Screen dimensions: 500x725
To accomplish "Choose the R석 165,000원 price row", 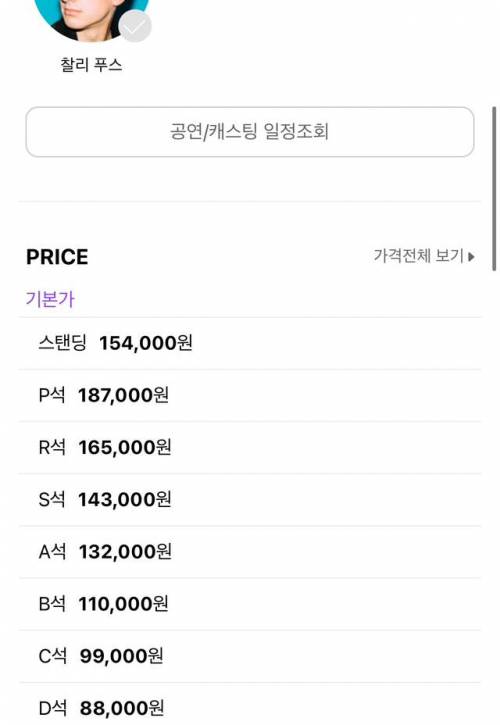I will (x=250, y=448).
